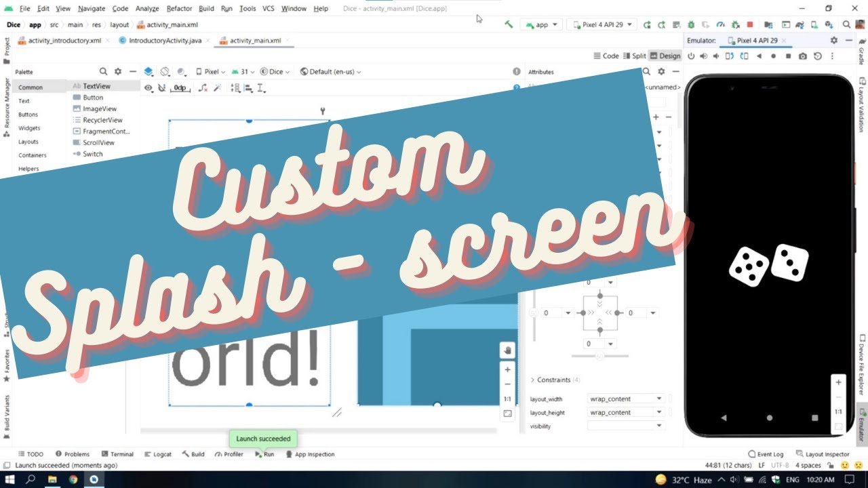Zoom in on the emulator display
This screenshot has width=868, height=488.
(838, 382)
